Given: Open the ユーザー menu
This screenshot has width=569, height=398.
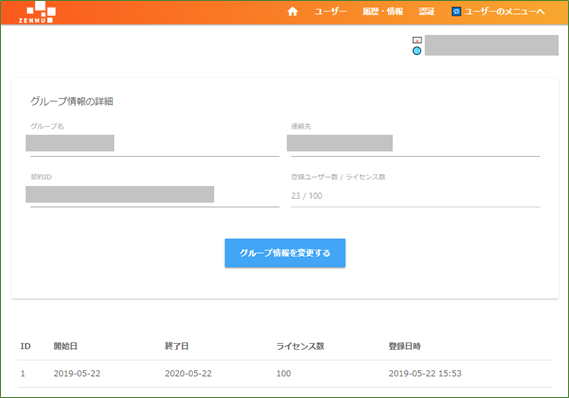Looking at the screenshot, I should 331,12.
